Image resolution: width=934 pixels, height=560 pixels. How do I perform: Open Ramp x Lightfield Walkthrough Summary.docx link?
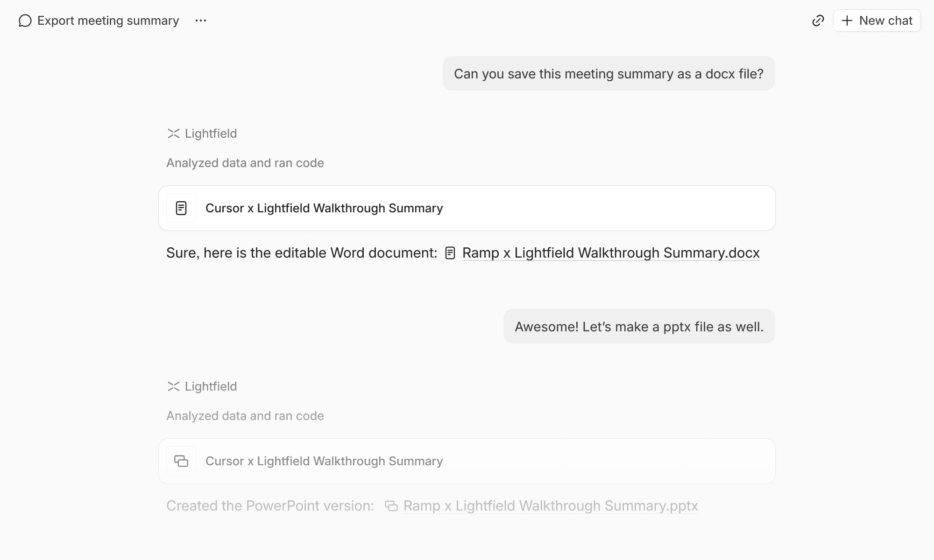(x=611, y=253)
